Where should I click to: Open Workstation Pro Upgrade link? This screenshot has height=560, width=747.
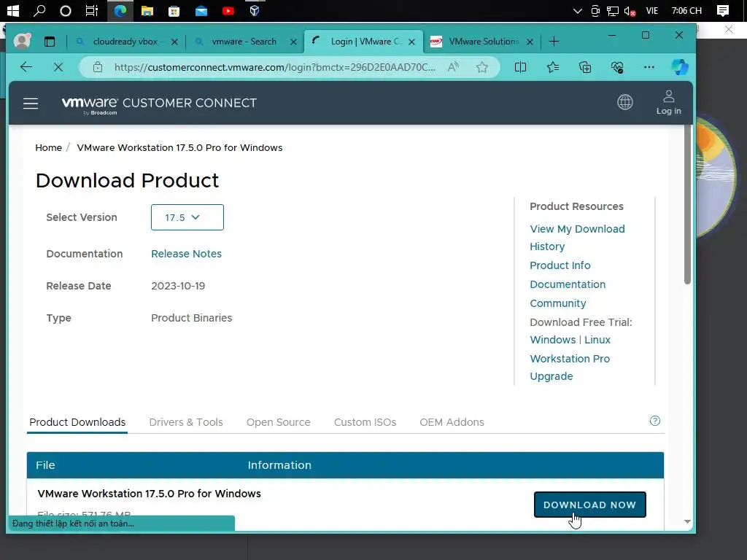click(569, 367)
